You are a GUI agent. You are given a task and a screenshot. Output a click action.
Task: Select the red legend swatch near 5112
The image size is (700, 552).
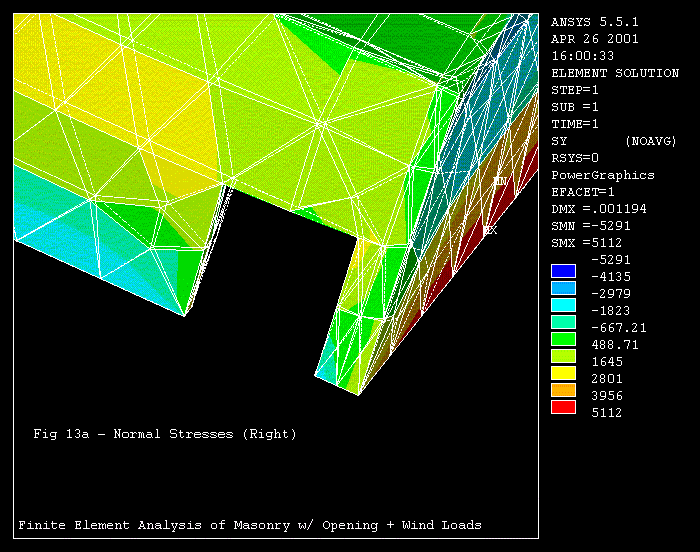(564, 406)
